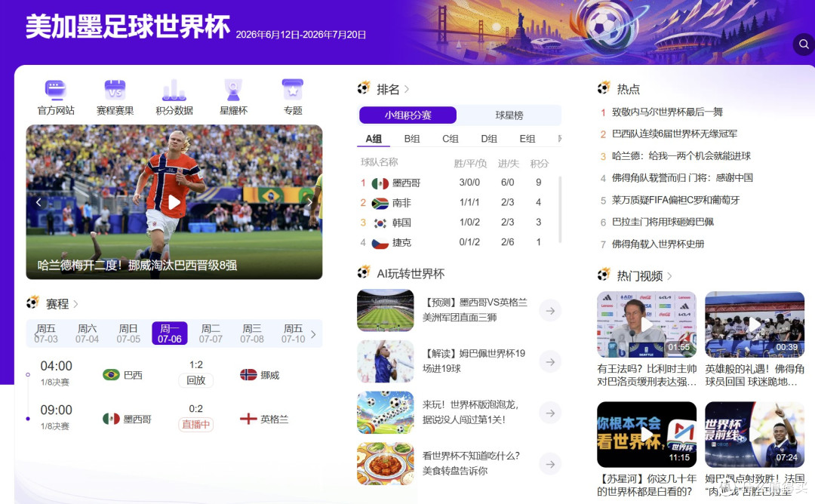The width and height of the screenshot is (815, 504).
Task: Click the 南非 flag in group table
Action: tap(380, 203)
